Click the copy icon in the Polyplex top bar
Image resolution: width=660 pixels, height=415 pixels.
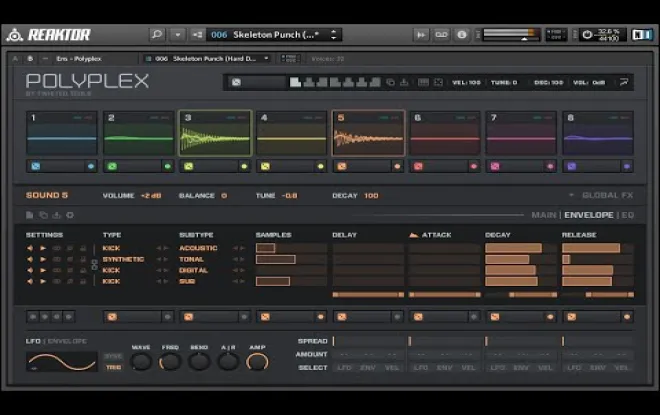pos(390,82)
